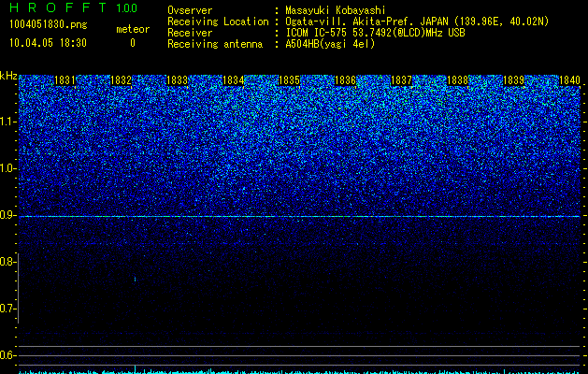588x374 pixels.
Task: Click the ICOM IC-575 receiver details
Action: point(375,33)
